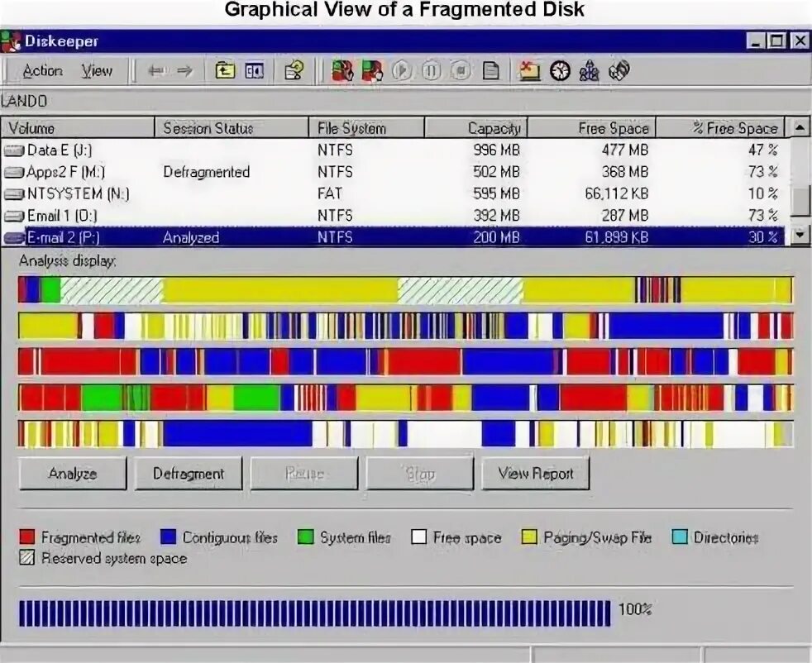
Task: Open the Action menu
Action: 42,71
